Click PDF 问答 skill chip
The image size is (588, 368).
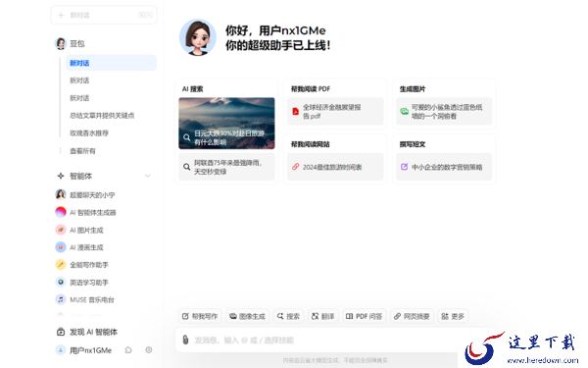click(x=364, y=316)
